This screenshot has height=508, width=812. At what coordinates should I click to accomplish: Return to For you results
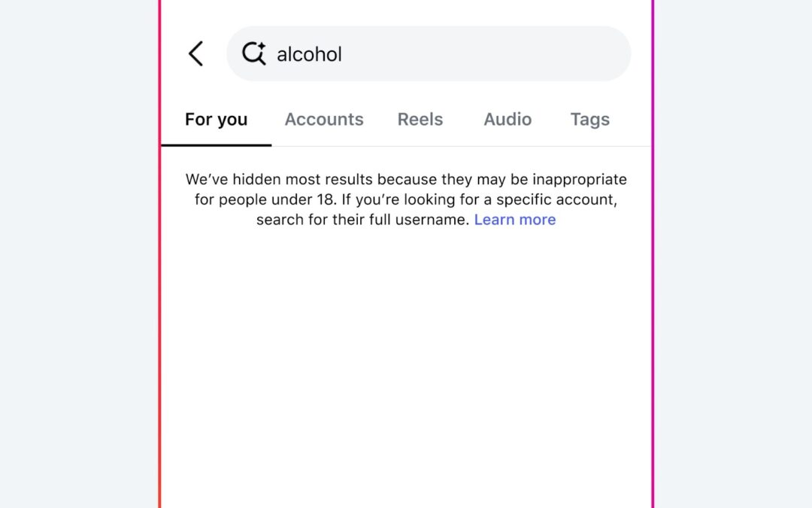click(216, 120)
